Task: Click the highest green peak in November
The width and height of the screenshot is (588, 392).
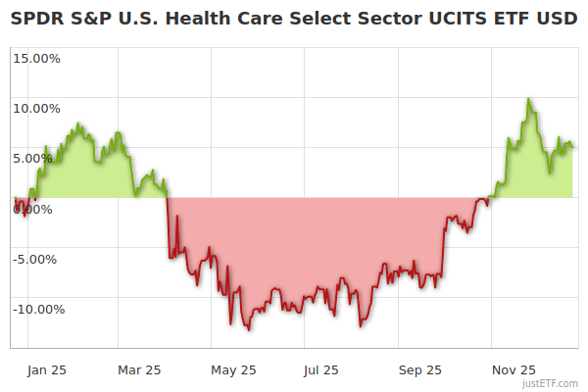Action: (x=529, y=99)
